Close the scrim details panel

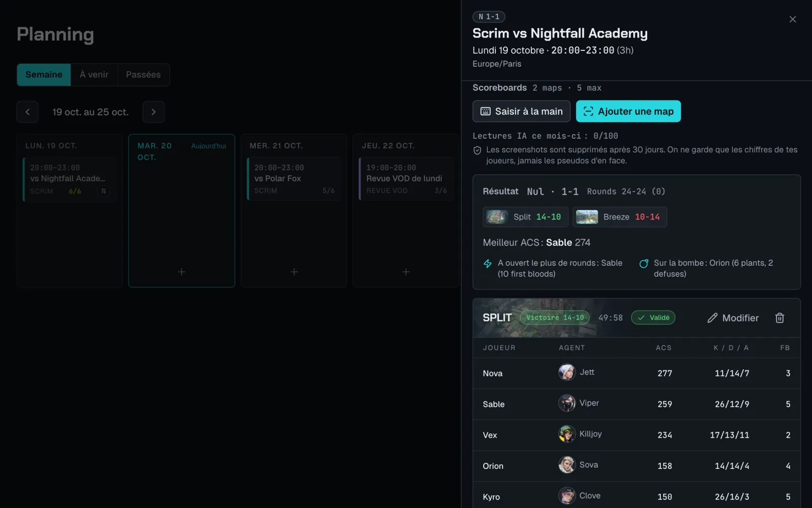[x=792, y=19]
